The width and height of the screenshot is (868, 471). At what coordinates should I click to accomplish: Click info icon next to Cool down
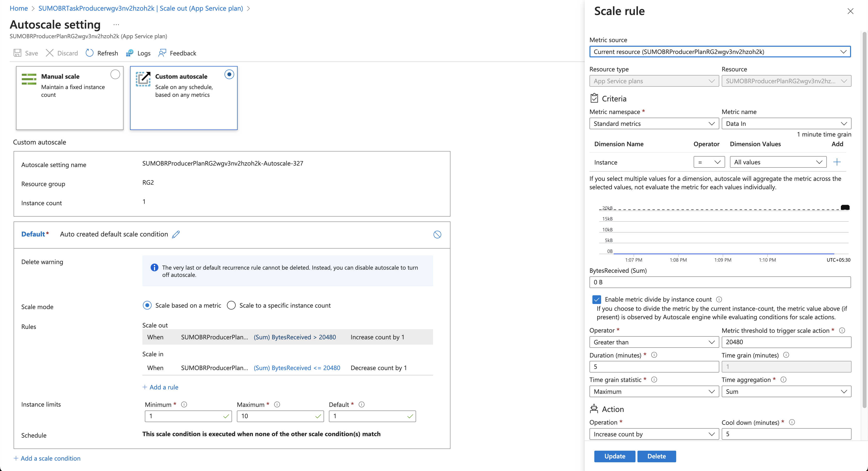tap(792, 422)
